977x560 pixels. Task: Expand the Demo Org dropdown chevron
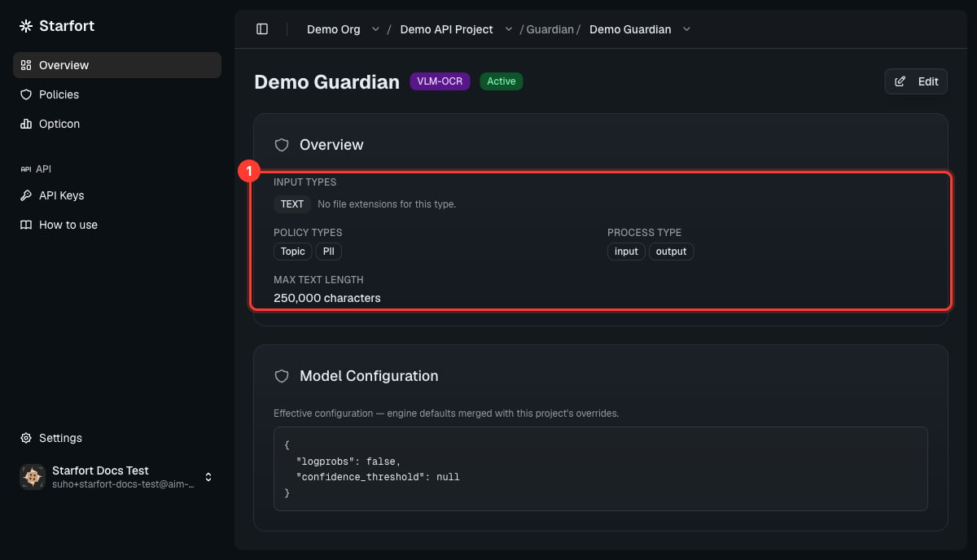[x=375, y=29]
